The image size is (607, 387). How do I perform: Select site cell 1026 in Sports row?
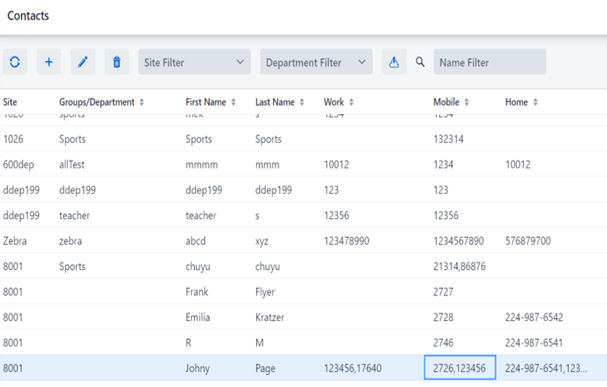tap(13, 139)
